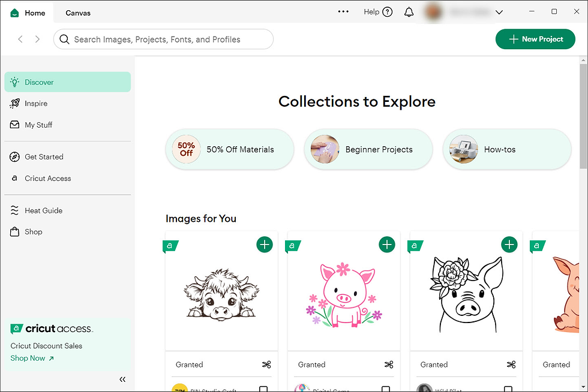This screenshot has width=588, height=392.
Task: Tick the checkbox on the cow image card
Action: click(x=263, y=389)
